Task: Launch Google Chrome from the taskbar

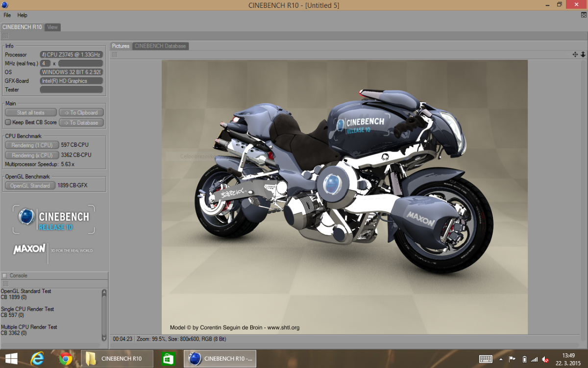Action: (x=66, y=359)
